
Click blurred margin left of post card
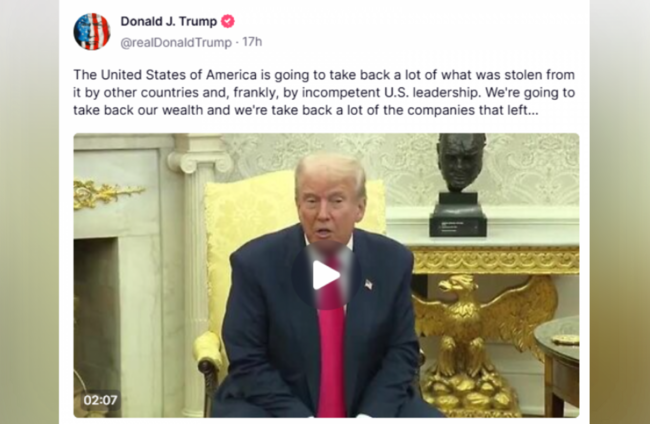[x=29, y=212]
